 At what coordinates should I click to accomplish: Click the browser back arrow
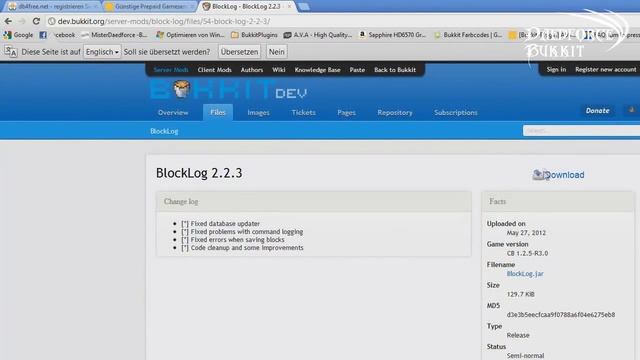8,21
